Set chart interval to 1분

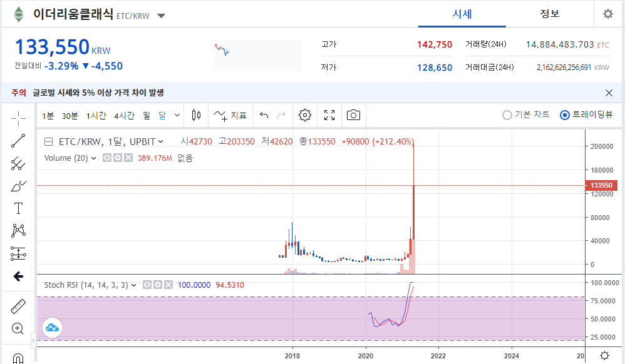point(48,116)
